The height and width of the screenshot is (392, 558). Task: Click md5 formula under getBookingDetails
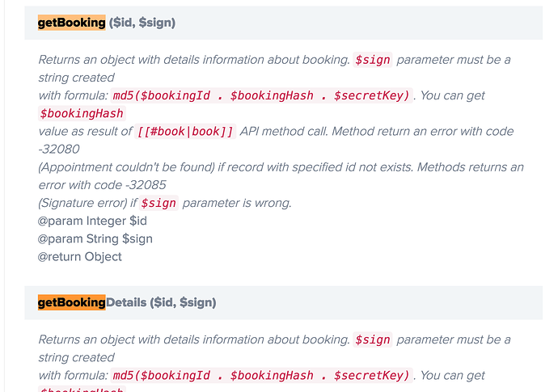pyautogui.click(x=262, y=376)
